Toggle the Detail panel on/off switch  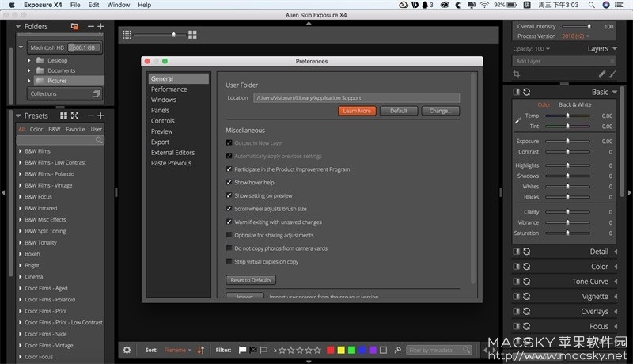click(517, 252)
